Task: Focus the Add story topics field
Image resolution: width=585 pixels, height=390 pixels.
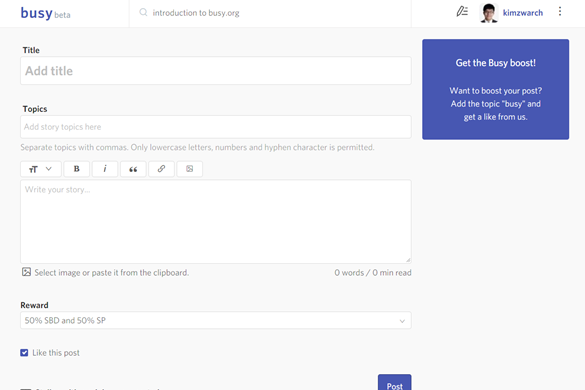Action: [216, 127]
